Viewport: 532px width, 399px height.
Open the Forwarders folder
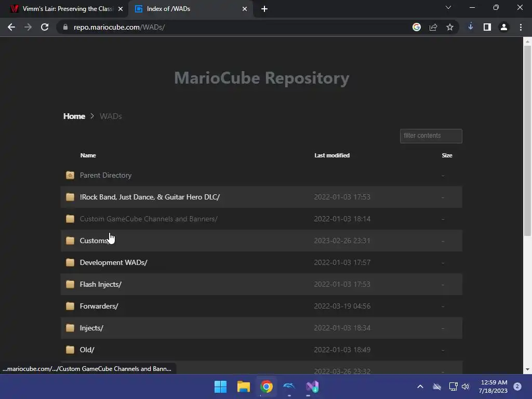tap(99, 306)
